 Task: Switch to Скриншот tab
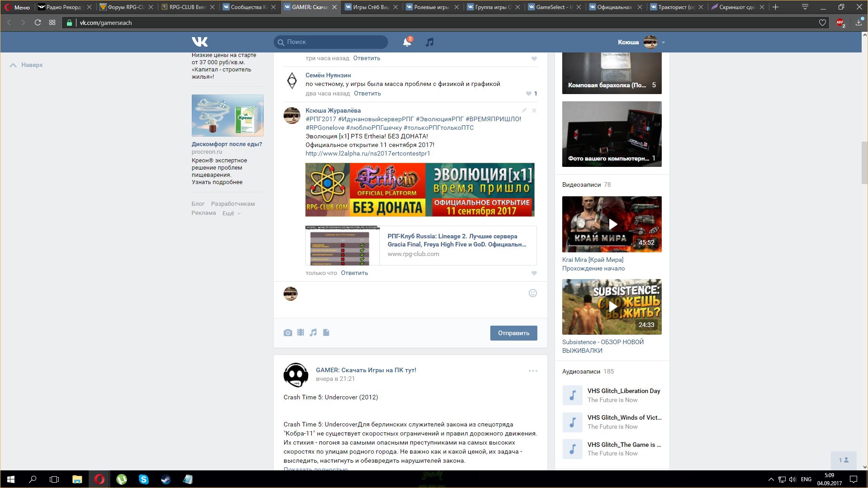pyautogui.click(x=737, y=7)
